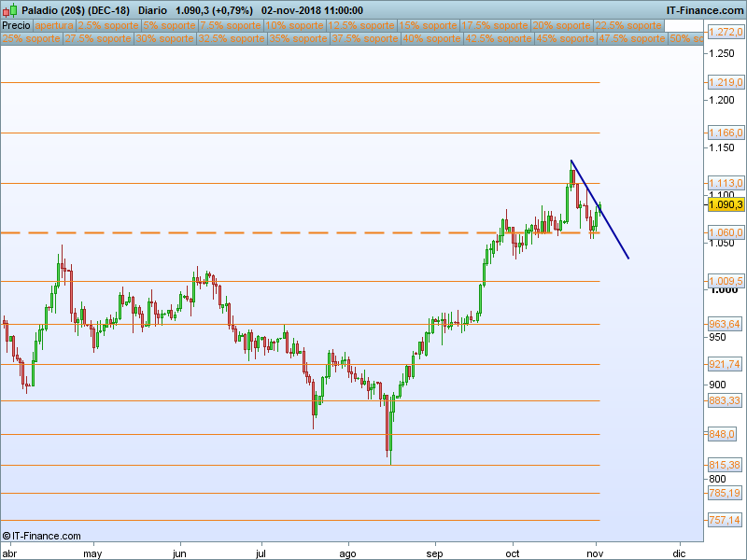Click the current price label 1.090,3
The width and height of the screenshot is (747, 560).
[x=726, y=204]
